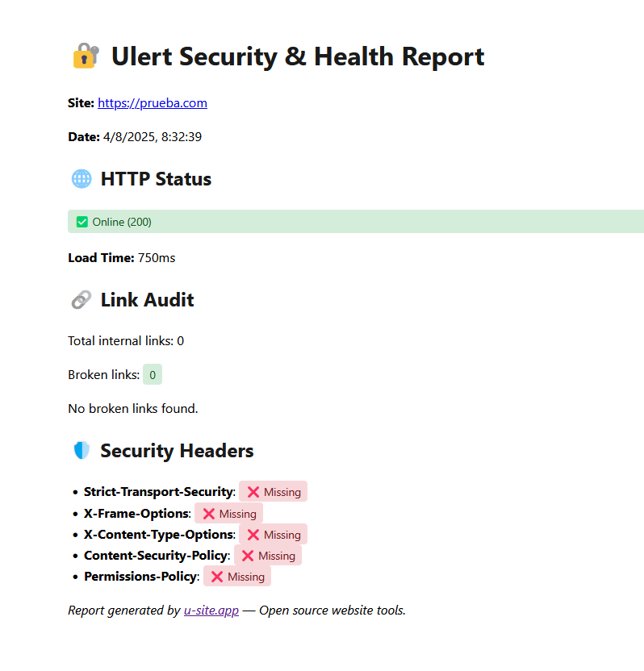This screenshot has height=671, width=644.
Task: Click the Online (200) status bar
Action: [x=355, y=222]
